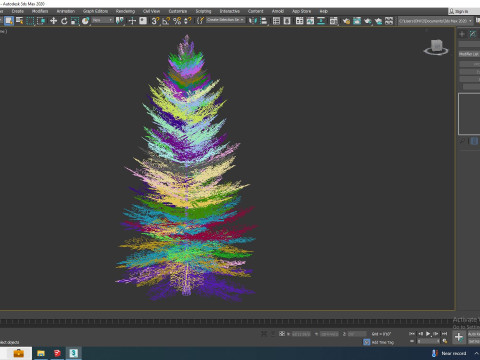This screenshot has width=480, height=360.
Task: Click Add Time Tag
Action: (x=383, y=342)
